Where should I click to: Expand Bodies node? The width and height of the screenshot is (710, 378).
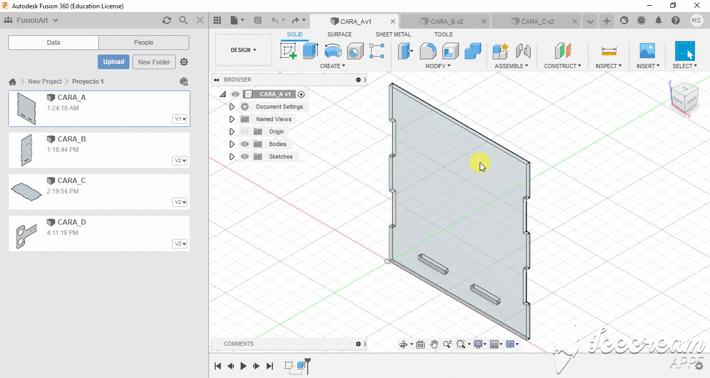[232, 144]
